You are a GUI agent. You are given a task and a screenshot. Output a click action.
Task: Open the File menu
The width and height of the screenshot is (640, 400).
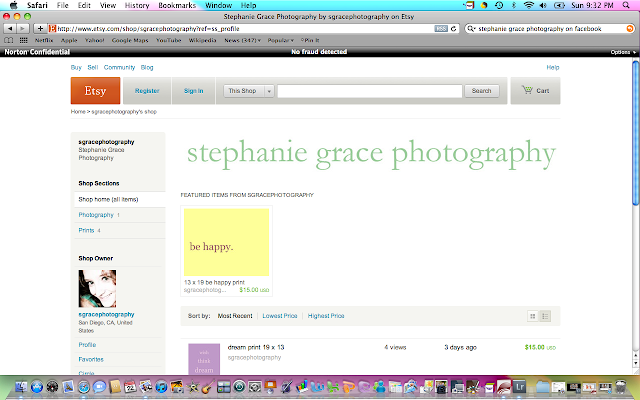coord(62,5)
